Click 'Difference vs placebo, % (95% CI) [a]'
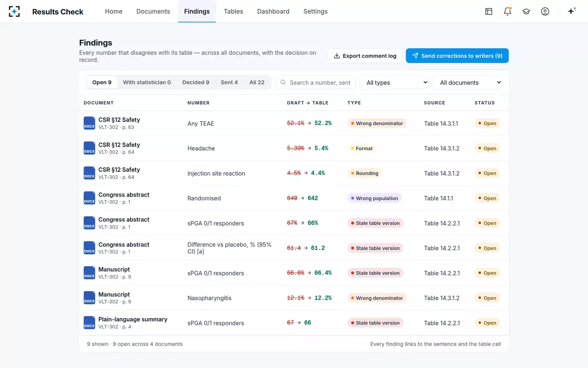588x368 pixels. point(229,248)
